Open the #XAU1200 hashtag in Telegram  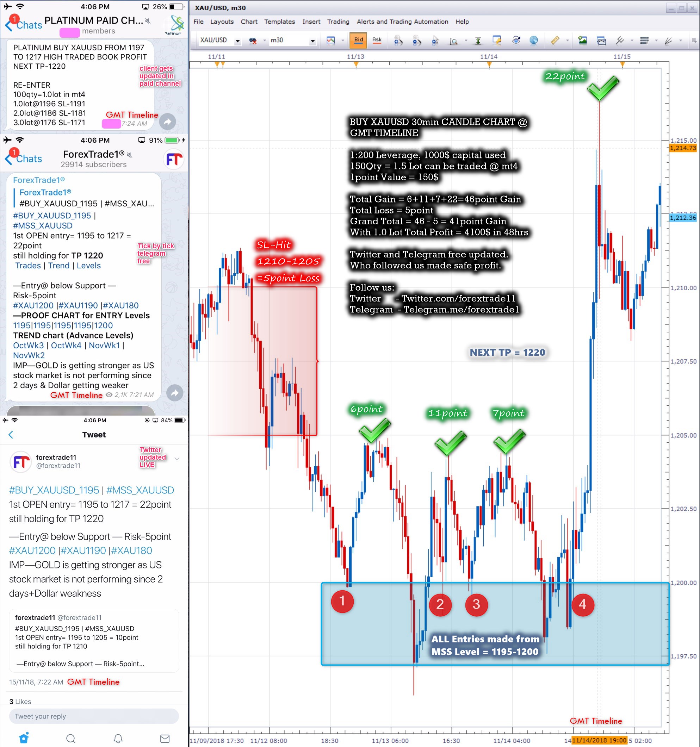(x=33, y=305)
